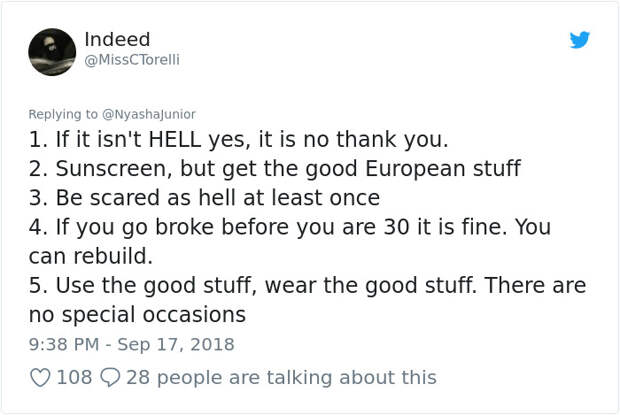Click the 'Be scared as hell' line
Viewport: 620px width, 415px height.
(x=204, y=198)
